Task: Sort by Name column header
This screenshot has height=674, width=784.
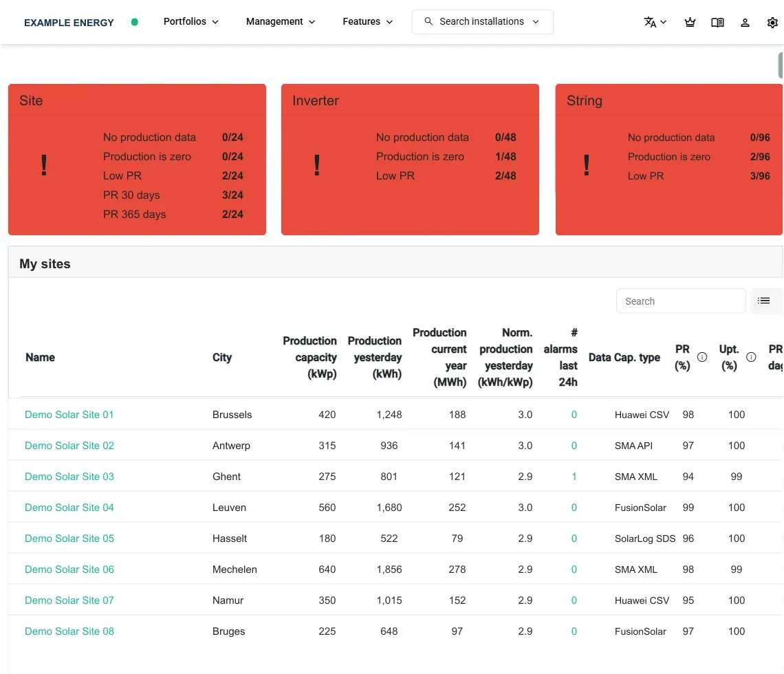Action: click(40, 358)
